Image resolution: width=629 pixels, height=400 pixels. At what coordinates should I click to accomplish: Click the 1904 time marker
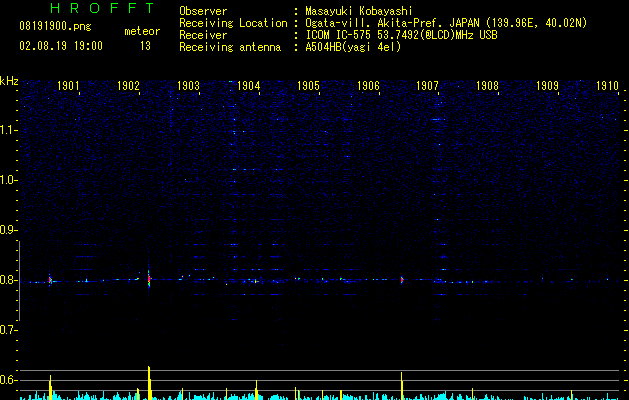248,85
